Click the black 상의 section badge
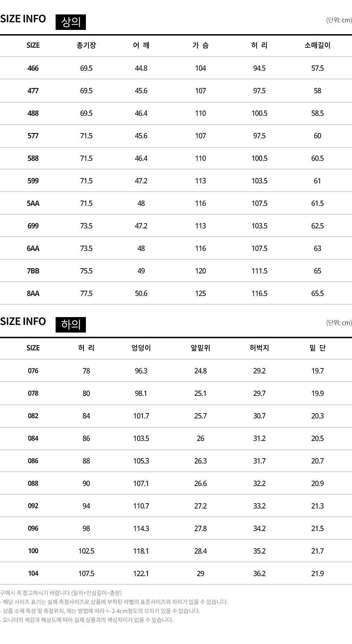 [x=71, y=22]
